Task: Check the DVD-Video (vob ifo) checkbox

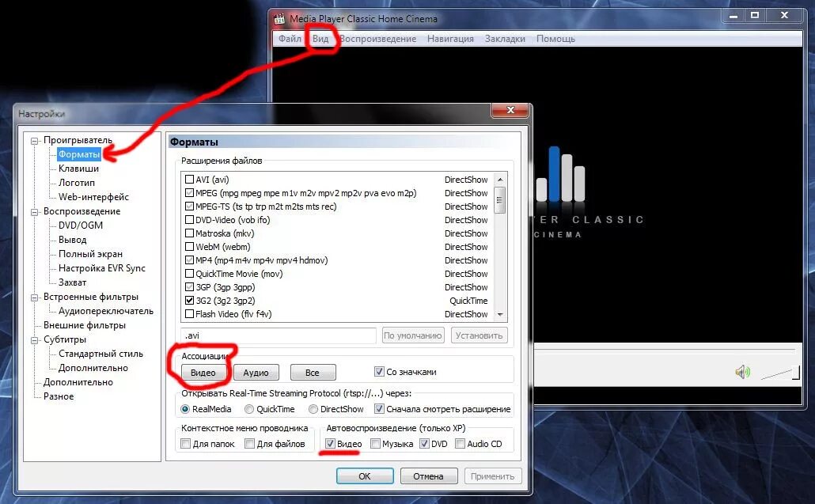Action: (x=189, y=220)
